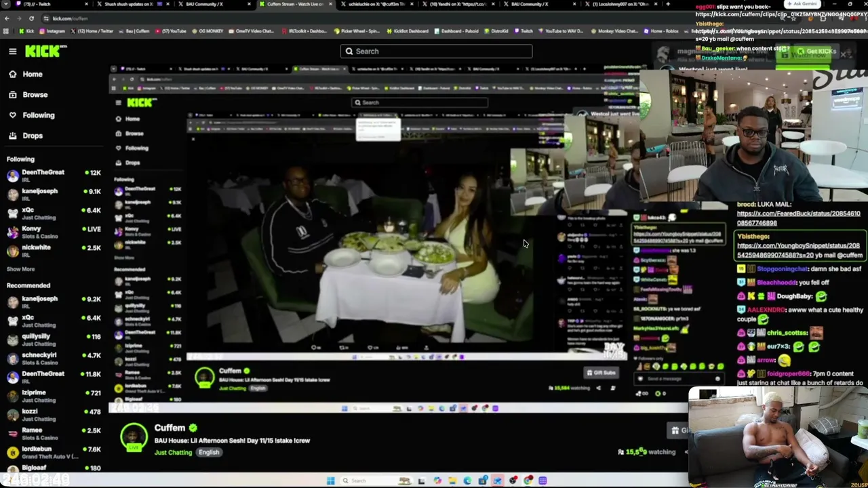The width and height of the screenshot is (868, 488).
Task: Click the Kick search field
Action: click(x=437, y=52)
